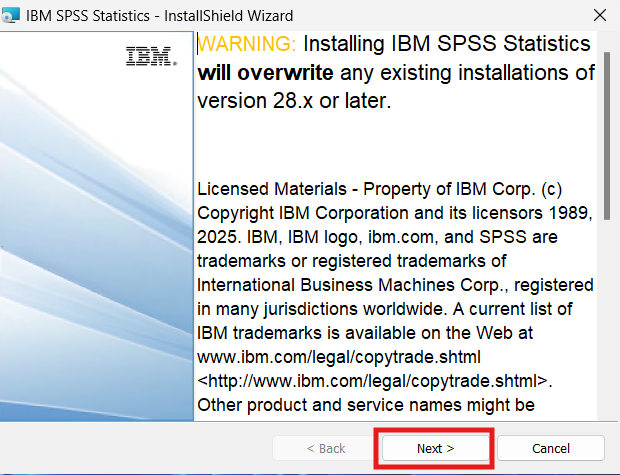Screen dimensions: 620x475
Task: Click the 'version 28.x or later.' line
Action: 294,101
